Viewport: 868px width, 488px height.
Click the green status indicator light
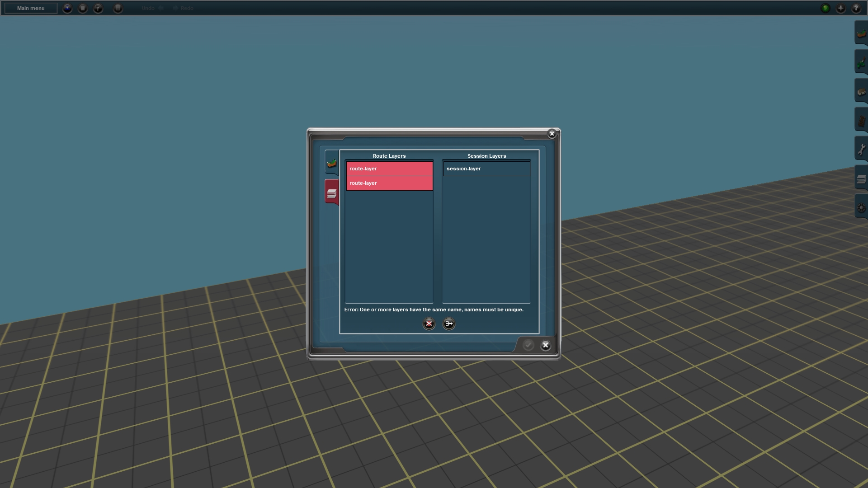pyautogui.click(x=826, y=8)
